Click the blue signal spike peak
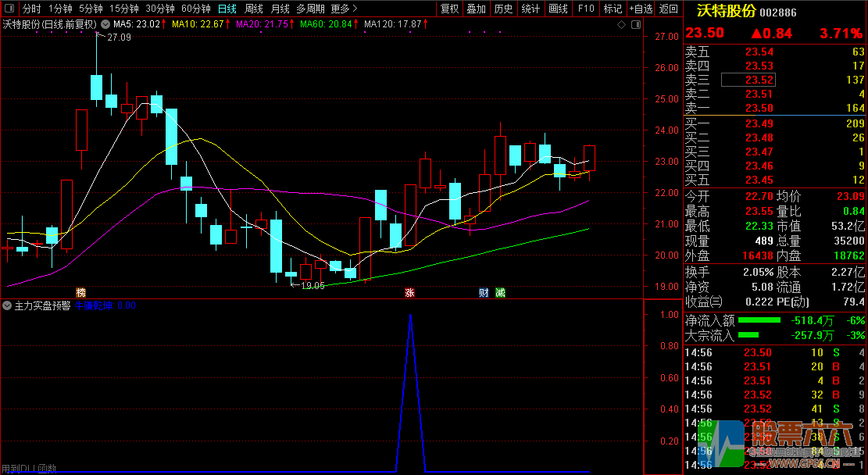 (x=410, y=316)
